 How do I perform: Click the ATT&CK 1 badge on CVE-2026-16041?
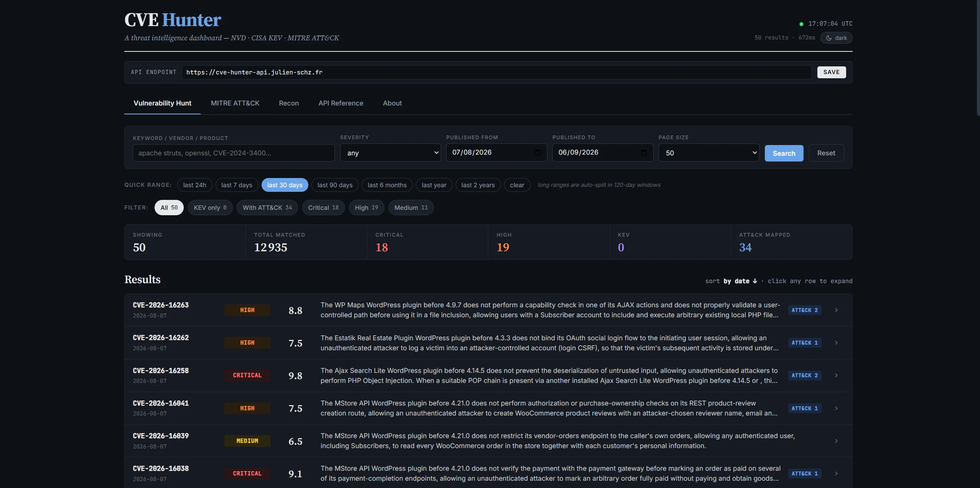(805, 408)
